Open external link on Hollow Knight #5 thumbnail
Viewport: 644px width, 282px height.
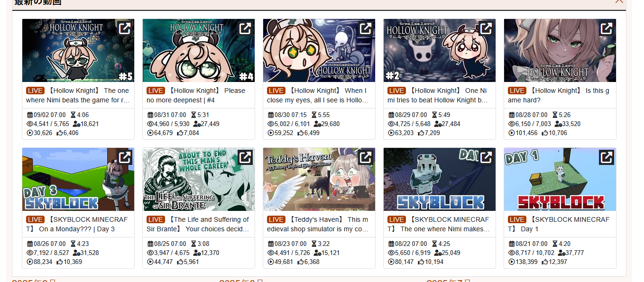[x=124, y=28]
